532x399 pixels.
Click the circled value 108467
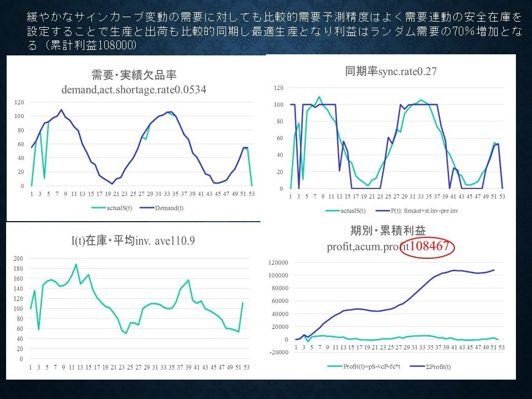point(429,246)
